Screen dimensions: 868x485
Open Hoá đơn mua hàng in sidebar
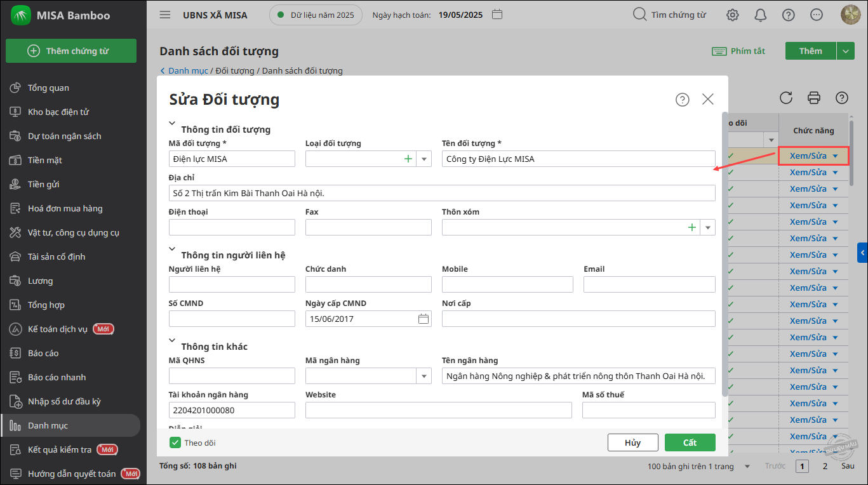(65, 208)
